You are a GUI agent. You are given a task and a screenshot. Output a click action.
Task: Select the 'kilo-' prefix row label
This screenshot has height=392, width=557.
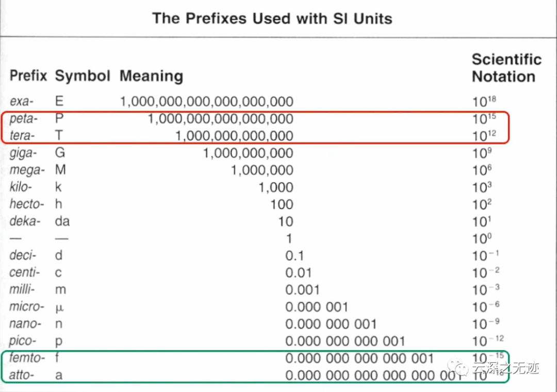(x=21, y=186)
